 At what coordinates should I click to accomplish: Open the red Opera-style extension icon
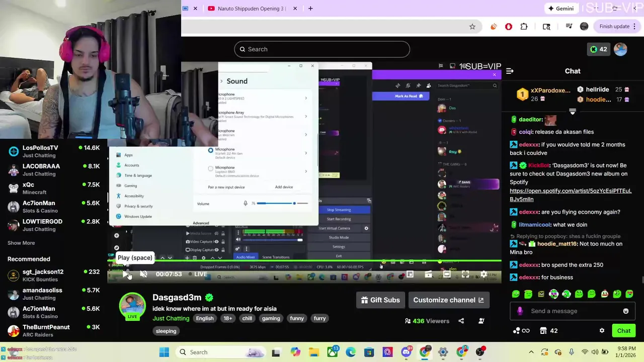[x=509, y=26]
